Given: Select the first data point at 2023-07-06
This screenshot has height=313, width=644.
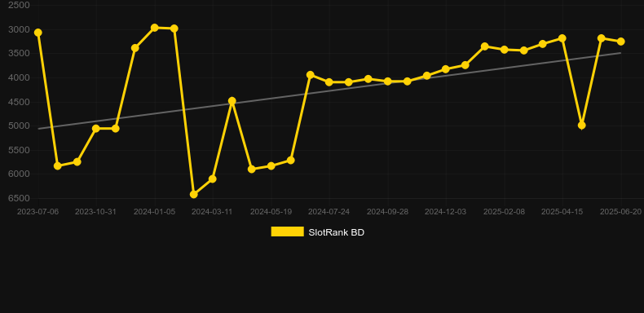Looking at the screenshot, I should (x=38, y=33).
